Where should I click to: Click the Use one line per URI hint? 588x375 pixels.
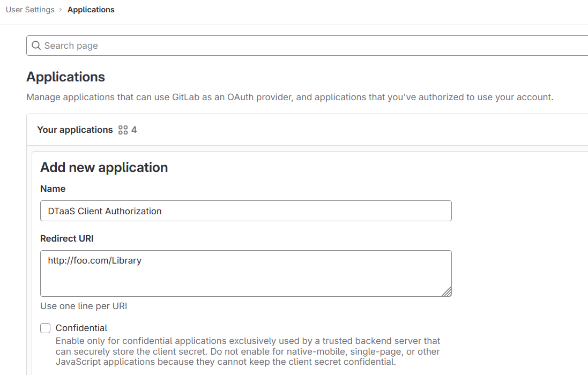coord(84,306)
